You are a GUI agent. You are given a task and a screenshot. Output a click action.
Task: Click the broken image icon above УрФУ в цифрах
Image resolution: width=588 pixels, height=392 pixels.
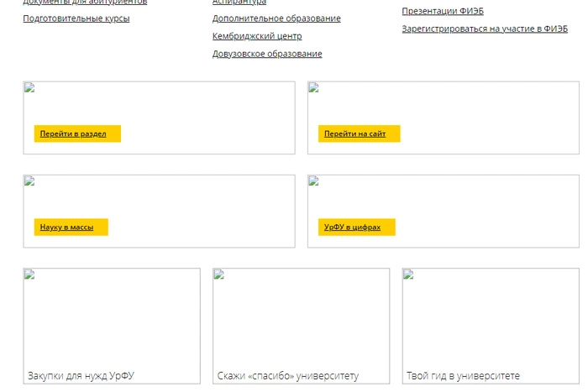click(314, 181)
